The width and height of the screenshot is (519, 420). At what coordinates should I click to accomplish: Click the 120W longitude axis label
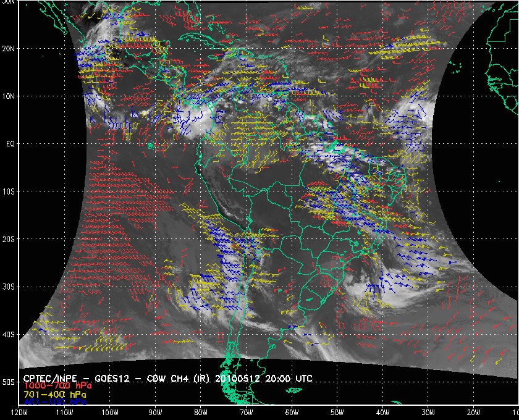(19, 413)
